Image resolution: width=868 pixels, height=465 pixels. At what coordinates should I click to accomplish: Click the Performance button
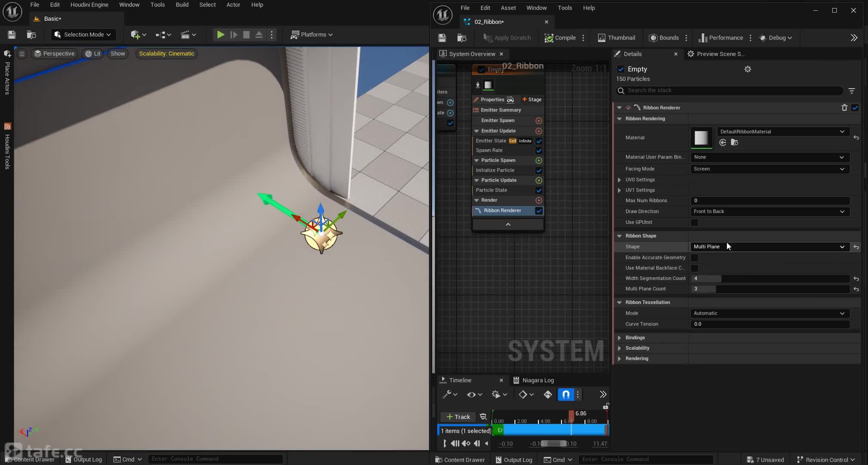(721, 38)
